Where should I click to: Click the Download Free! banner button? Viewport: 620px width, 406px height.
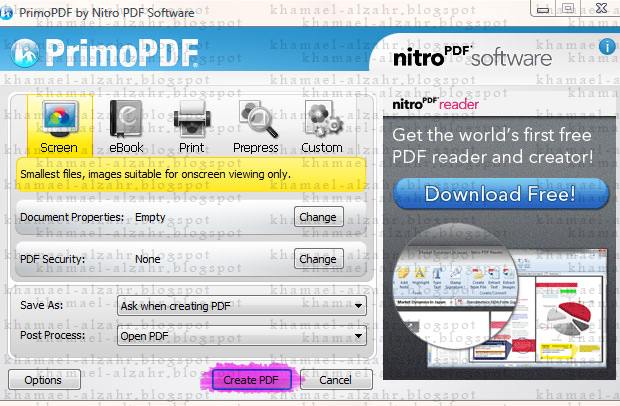point(500,194)
